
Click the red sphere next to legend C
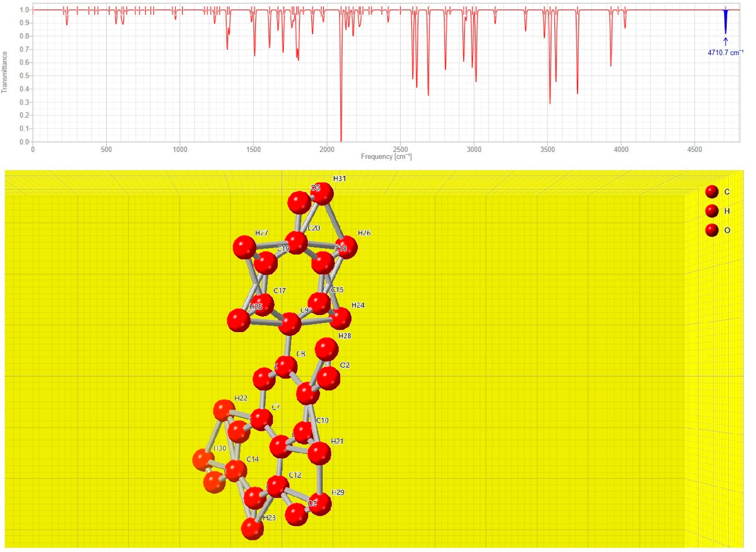click(712, 192)
